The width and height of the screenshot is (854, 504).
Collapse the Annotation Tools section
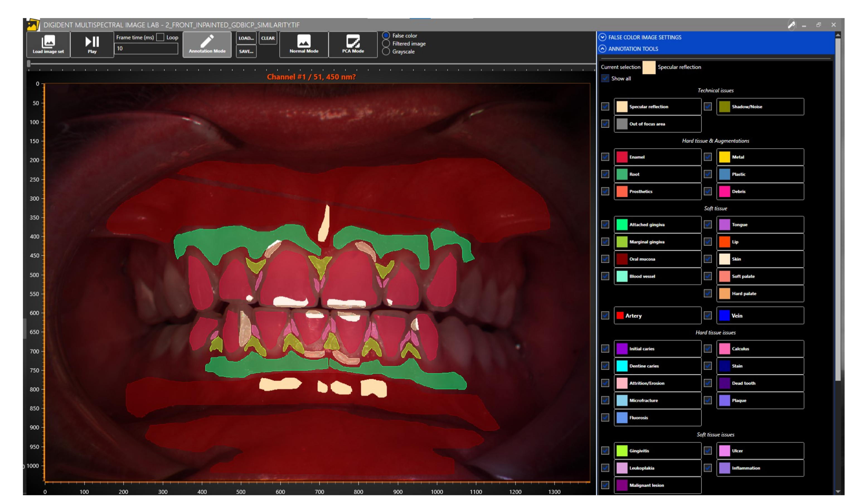(x=602, y=49)
